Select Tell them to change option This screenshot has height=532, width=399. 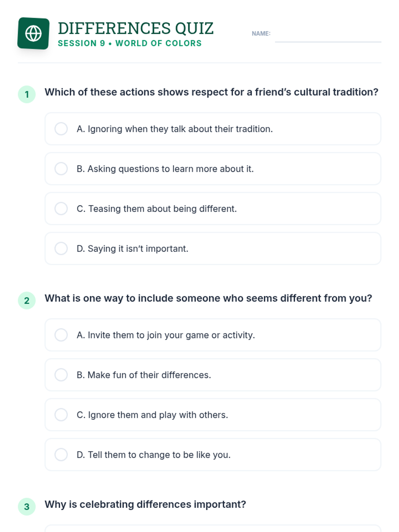click(61, 455)
